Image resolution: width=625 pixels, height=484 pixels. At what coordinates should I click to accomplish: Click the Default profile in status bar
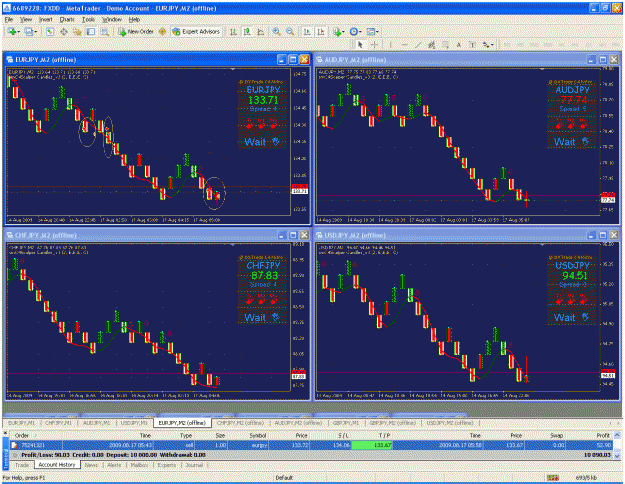point(284,477)
